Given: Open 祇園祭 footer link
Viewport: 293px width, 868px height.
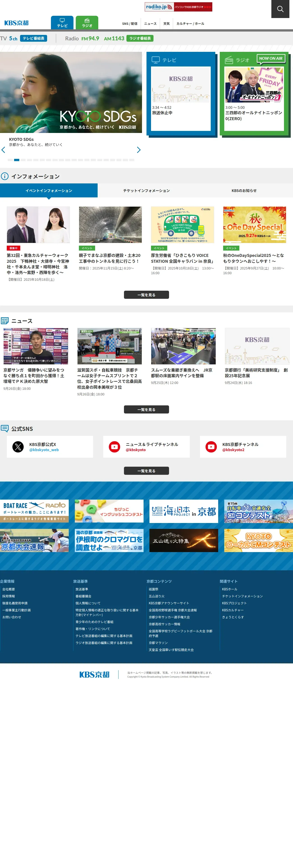Looking at the screenshot, I should 153,589.
